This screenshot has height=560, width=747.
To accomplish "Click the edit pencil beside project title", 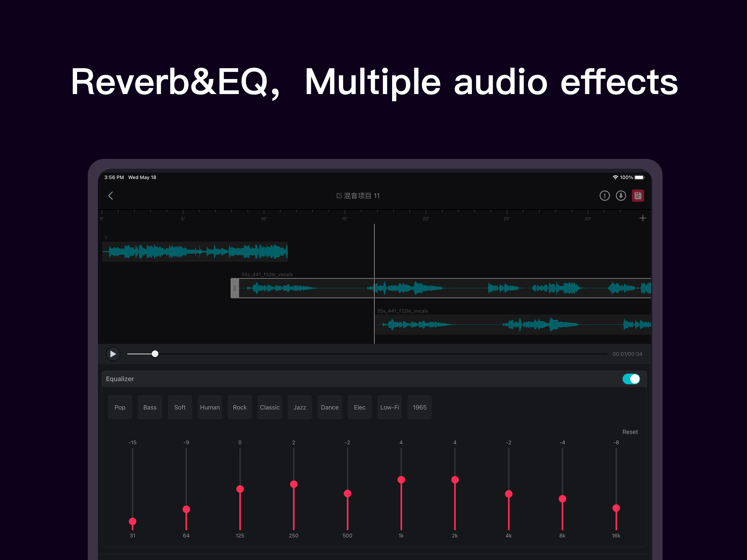I will [339, 196].
